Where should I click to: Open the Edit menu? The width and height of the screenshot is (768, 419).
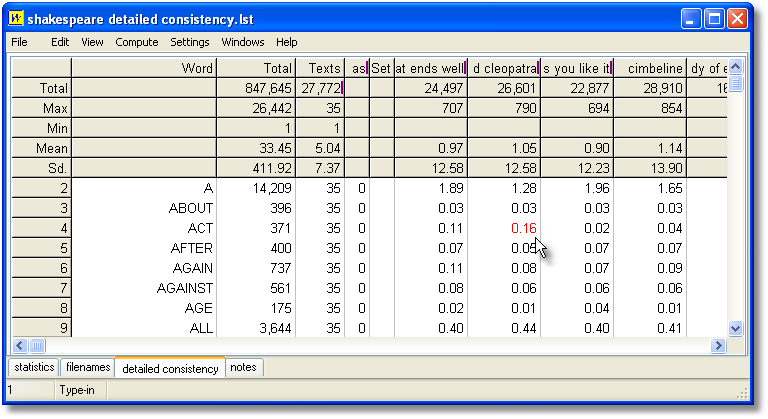pos(60,42)
